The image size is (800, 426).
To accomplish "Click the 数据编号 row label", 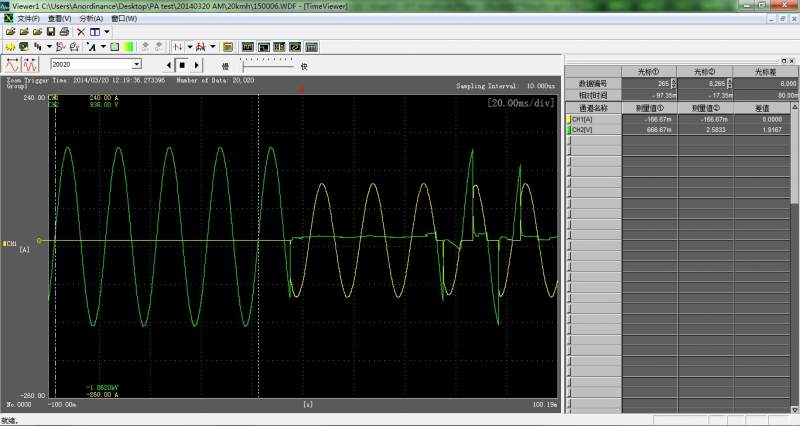I will pos(593,83).
